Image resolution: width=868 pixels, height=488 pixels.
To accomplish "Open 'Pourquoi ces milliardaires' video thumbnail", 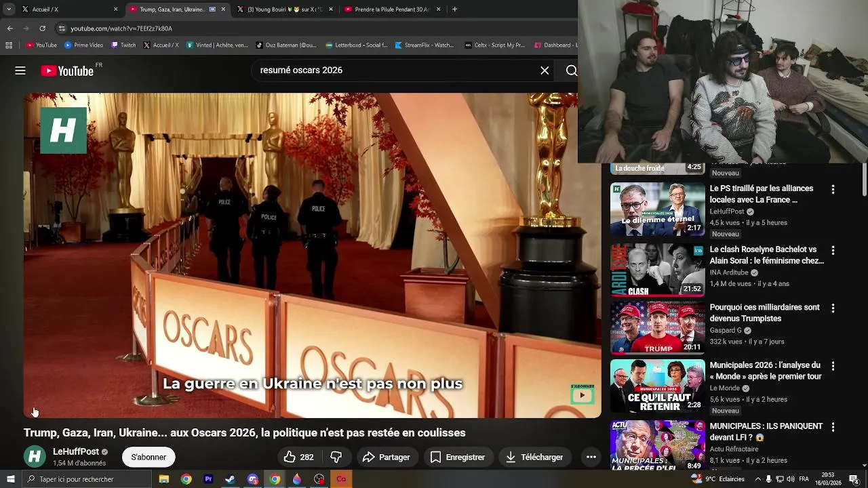I will click(657, 328).
